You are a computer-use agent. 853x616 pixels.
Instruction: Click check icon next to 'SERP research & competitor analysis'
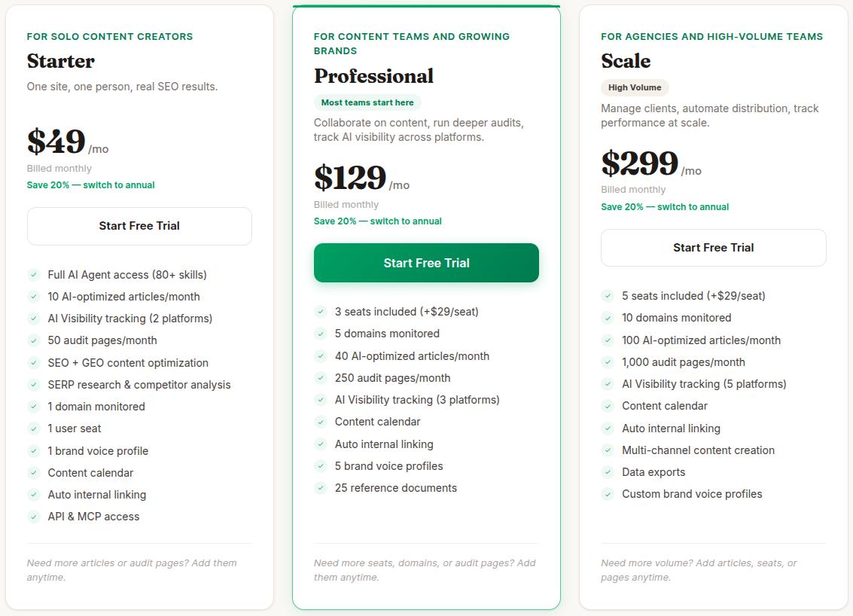tap(33, 385)
